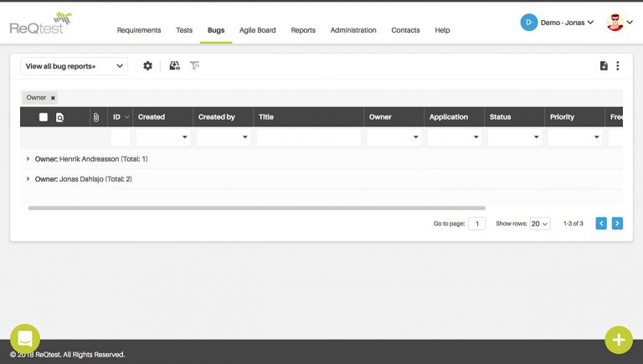Go to the next page arrow

tap(617, 223)
